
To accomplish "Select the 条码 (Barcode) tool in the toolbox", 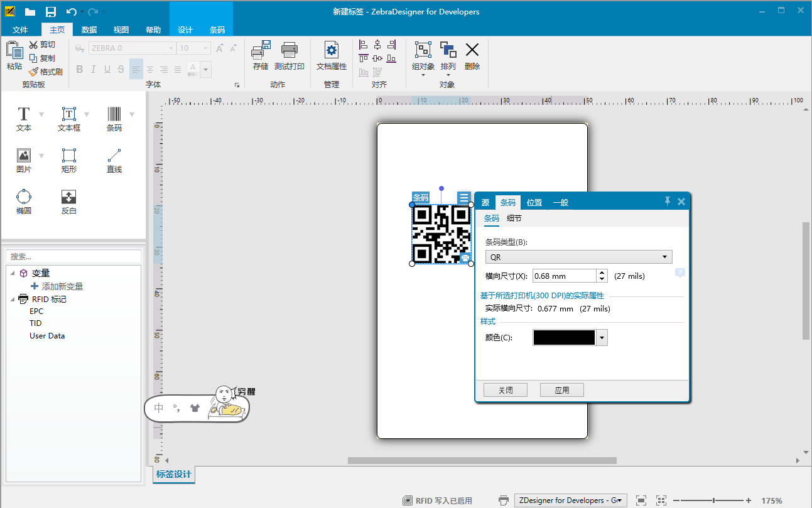I will click(114, 119).
